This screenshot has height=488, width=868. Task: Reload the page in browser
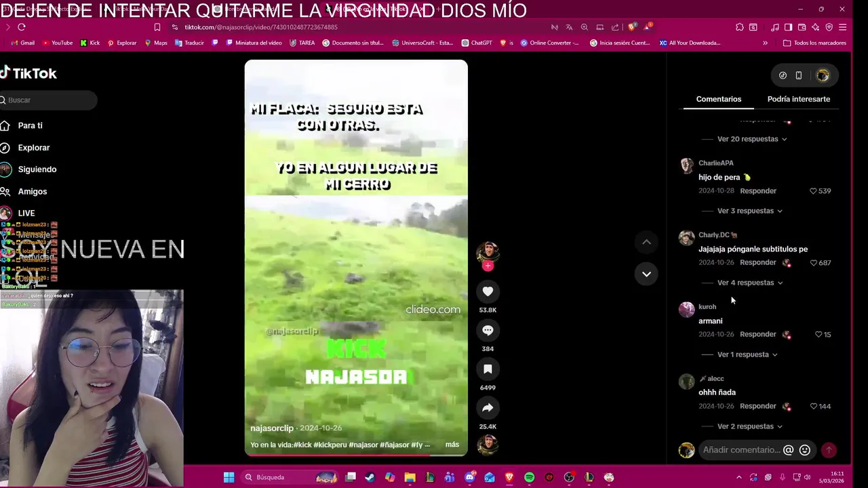[22, 27]
